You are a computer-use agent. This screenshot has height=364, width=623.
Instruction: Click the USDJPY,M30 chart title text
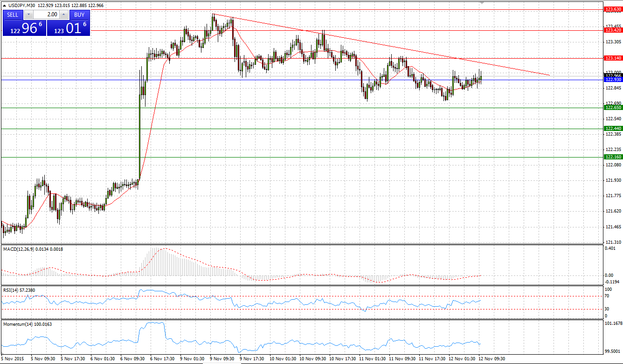21,5
